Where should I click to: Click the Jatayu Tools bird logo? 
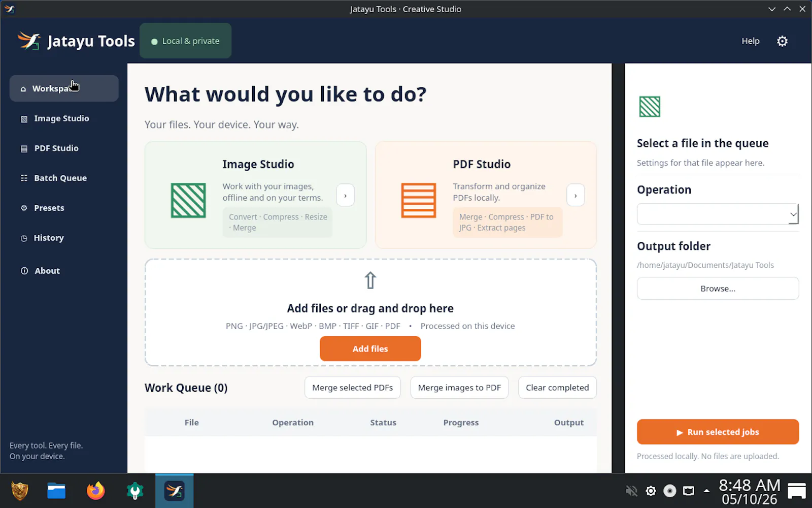click(x=29, y=41)
